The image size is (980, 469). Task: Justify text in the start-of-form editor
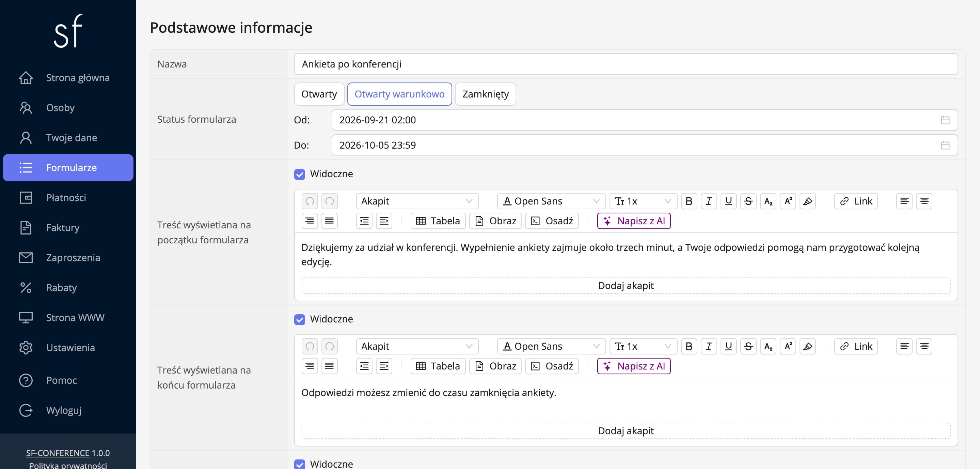(330, 221)
